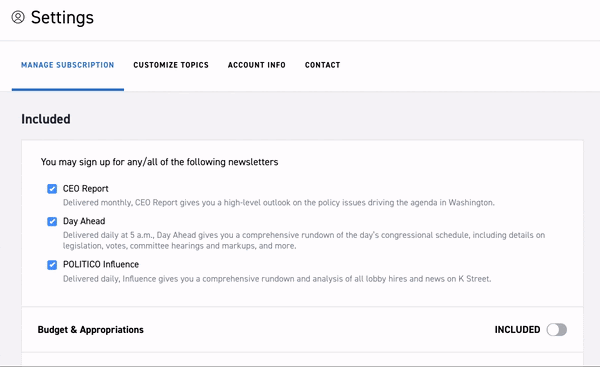Click the CEO Report newsletter label
This screenshot has height=367, width=600.
coord(86,189)
